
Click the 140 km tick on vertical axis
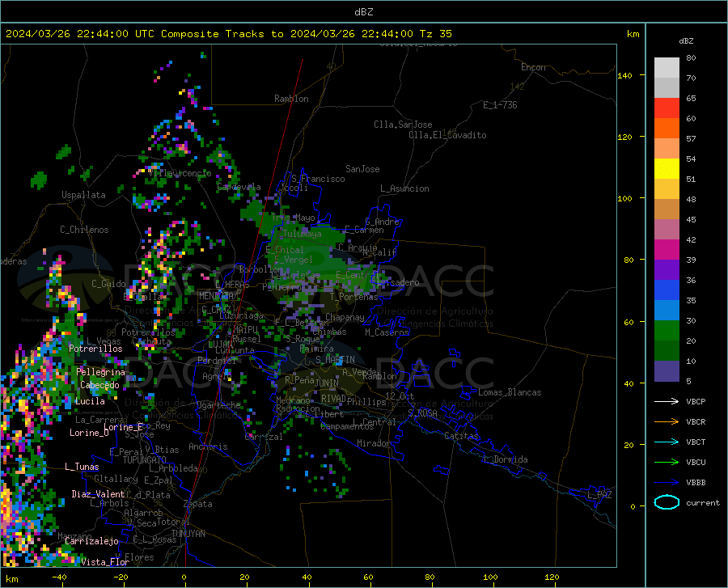click(624, 76)
